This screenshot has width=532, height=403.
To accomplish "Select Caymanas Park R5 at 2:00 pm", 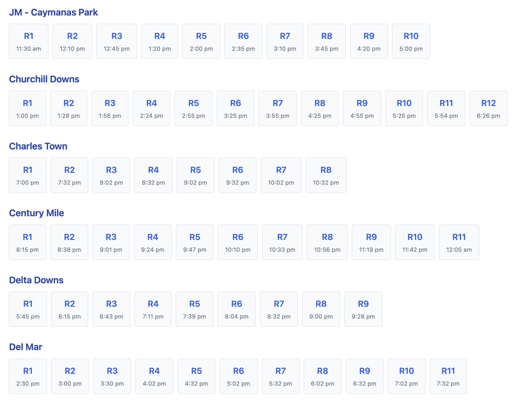I will click(x=201, y=41).
